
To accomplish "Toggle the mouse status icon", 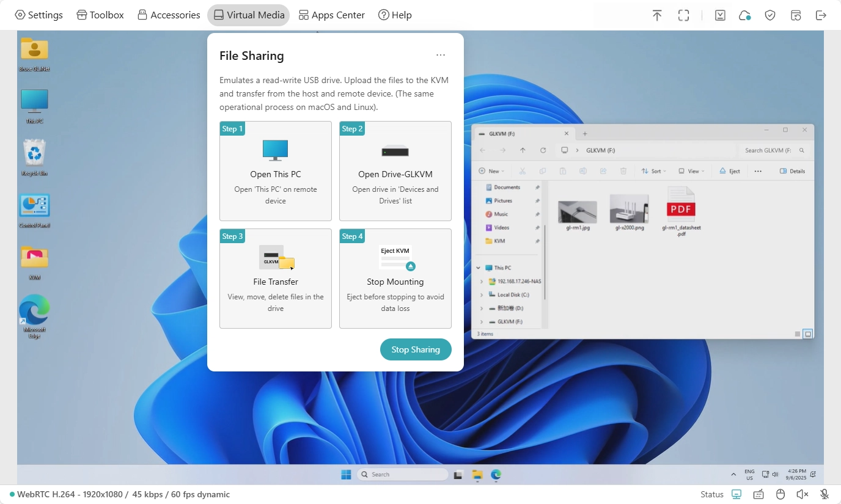I will 780,494.
